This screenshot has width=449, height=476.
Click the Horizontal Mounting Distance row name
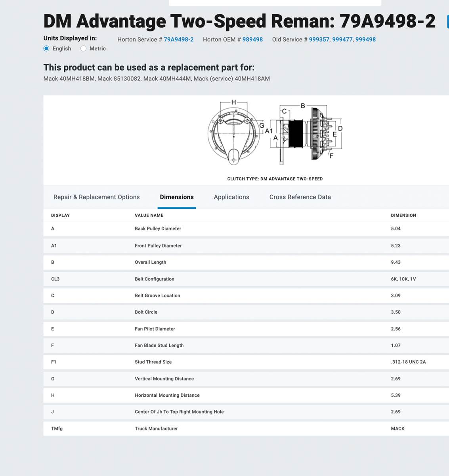click(167, 395)
